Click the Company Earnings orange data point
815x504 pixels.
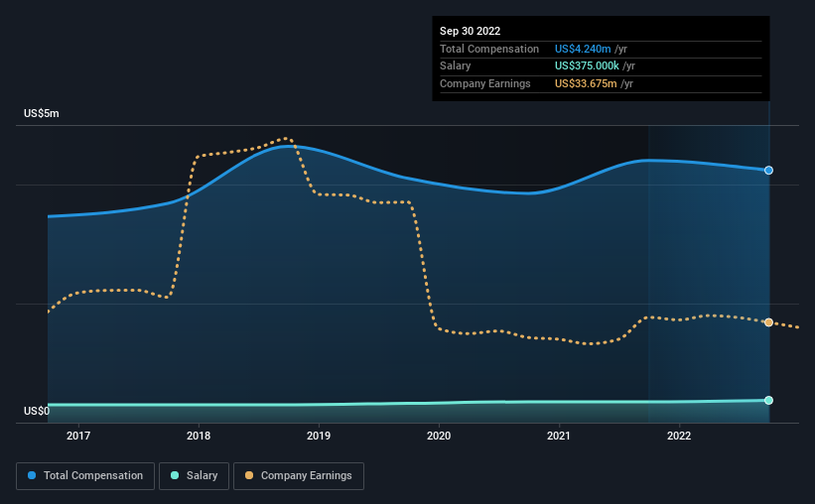768,322
